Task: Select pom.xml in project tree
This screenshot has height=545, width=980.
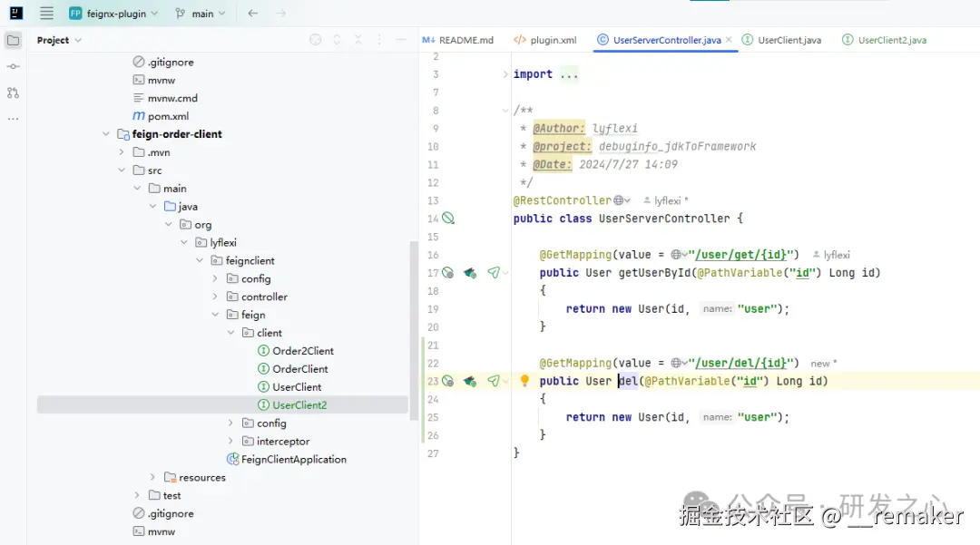Action: tap(161, 116)
